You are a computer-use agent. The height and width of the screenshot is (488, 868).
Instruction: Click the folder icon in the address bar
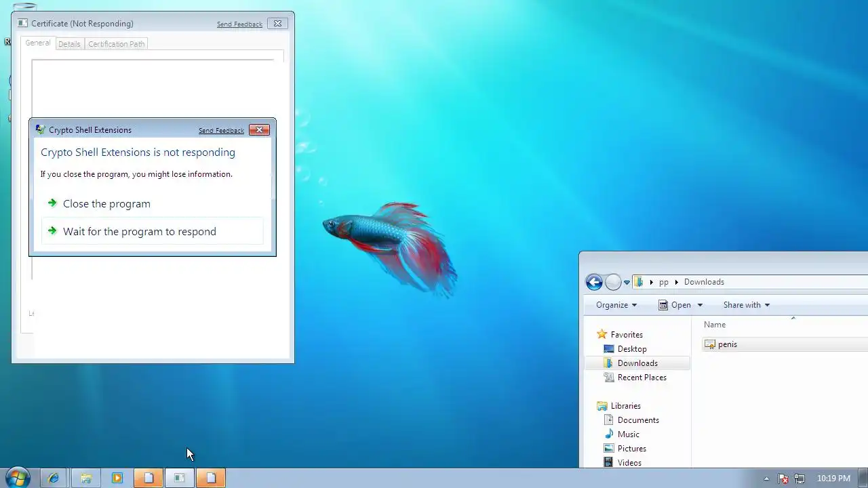639,282
